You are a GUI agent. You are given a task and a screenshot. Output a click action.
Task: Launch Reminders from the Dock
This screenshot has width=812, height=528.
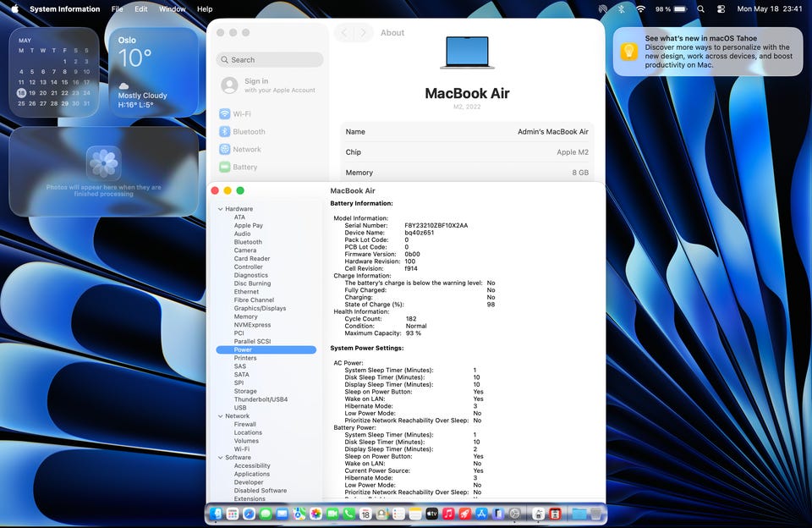(398, 514)
